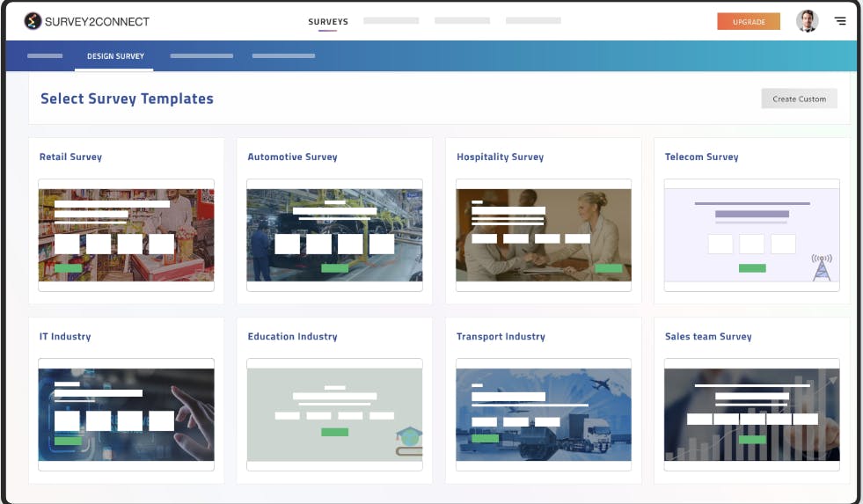Open the hamburger menu icon

(x=840, y=21)
